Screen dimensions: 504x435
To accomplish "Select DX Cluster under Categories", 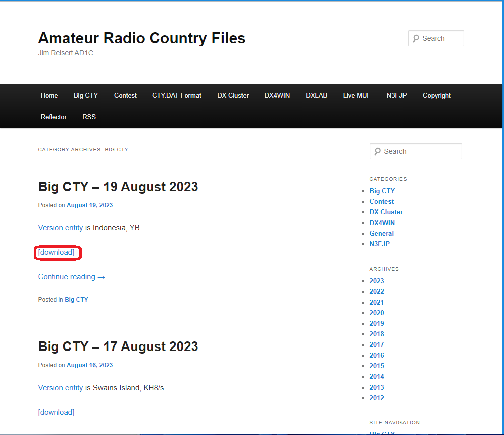I will [x=386, y=212].
